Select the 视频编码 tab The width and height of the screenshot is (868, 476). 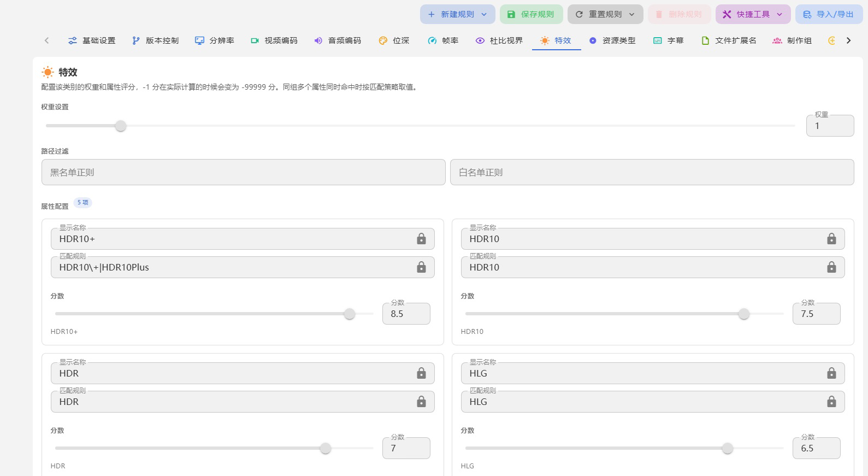(x=274, y=40)
